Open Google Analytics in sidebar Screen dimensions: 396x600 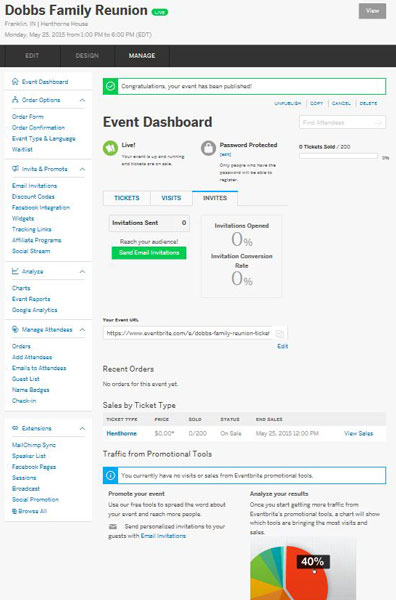pos(35,310)
